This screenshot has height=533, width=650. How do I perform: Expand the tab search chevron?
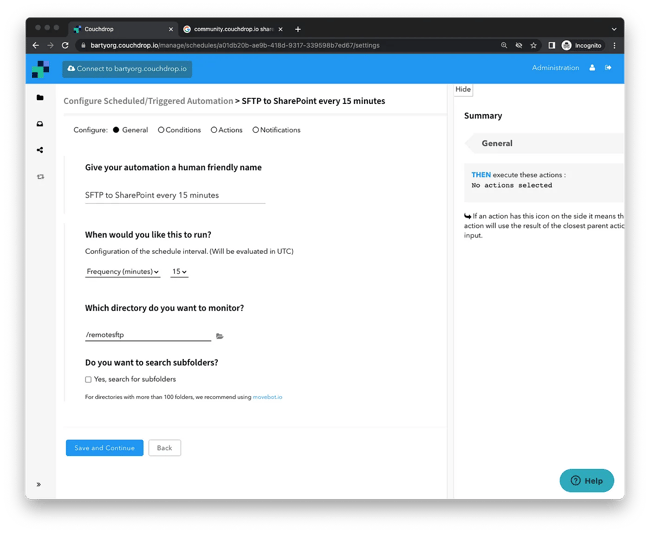(614, 29)
